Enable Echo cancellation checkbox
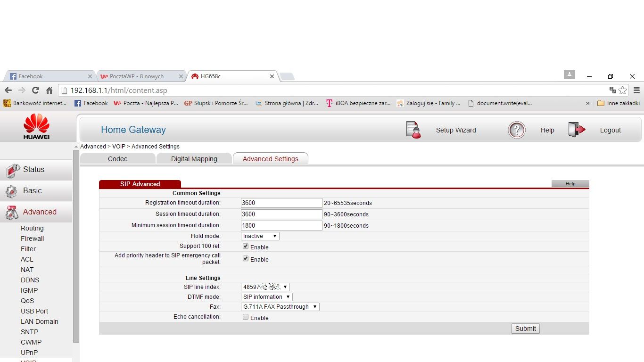644x362 pixels. (246, 317)
